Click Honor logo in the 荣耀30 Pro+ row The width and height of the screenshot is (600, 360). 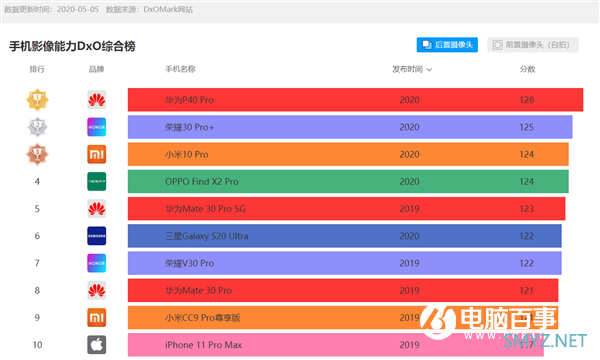click(96, 127)
